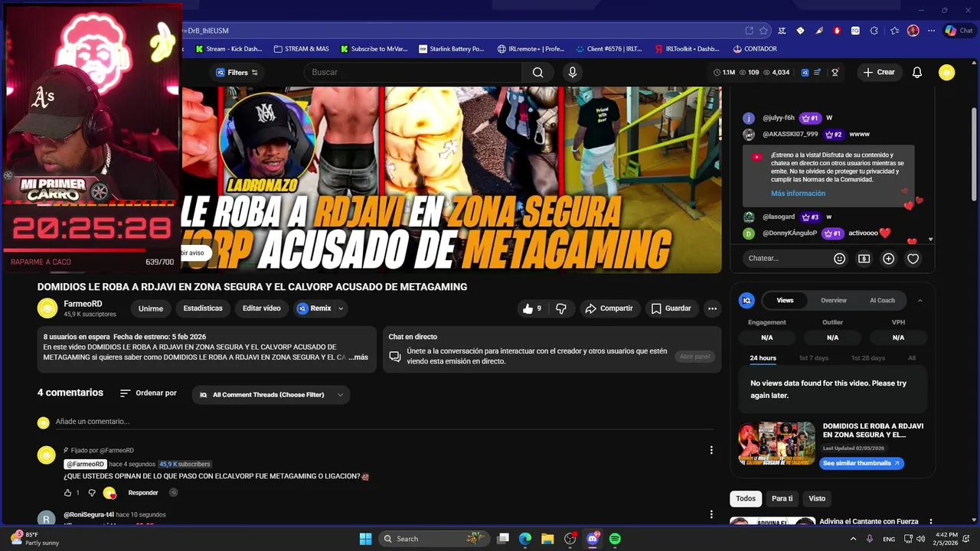The width and height of the screenshot is (980, 551).
Task: Open the yellow account avatar menu
Action: pyautogui.click(x=947, y=72)
